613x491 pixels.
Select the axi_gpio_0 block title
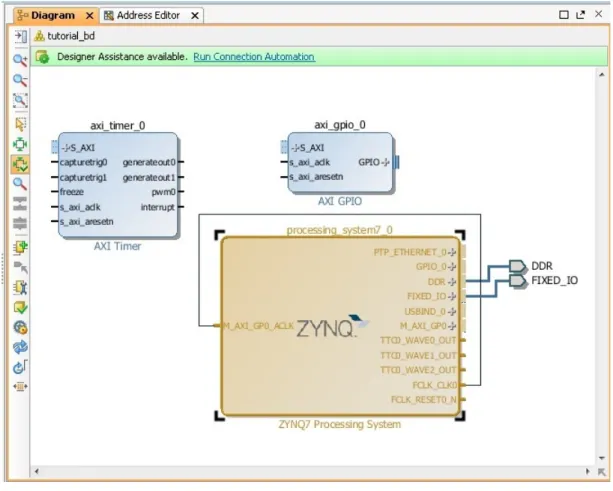[340, 125]
